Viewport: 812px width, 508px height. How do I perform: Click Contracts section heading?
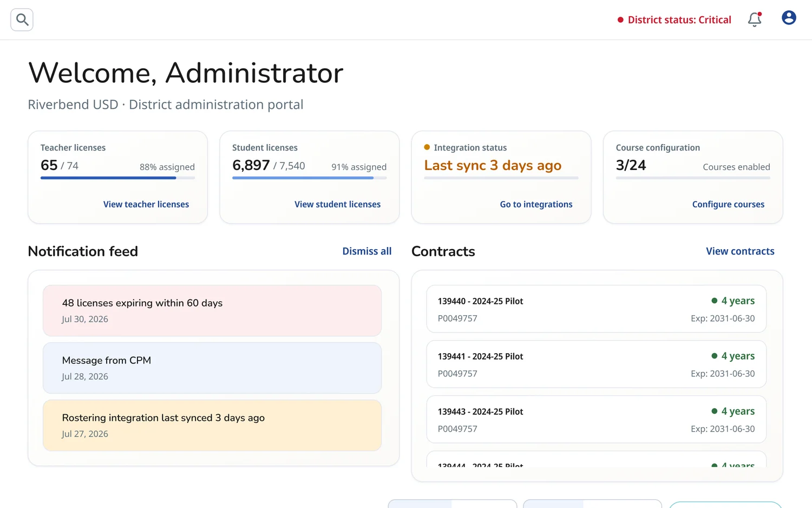pos(443,251)
